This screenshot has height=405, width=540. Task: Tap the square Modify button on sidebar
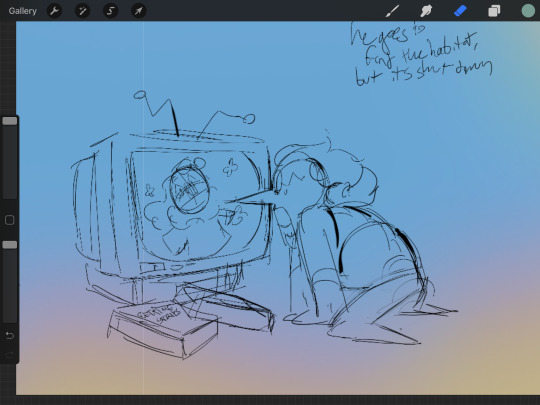[x=10, y=220]
